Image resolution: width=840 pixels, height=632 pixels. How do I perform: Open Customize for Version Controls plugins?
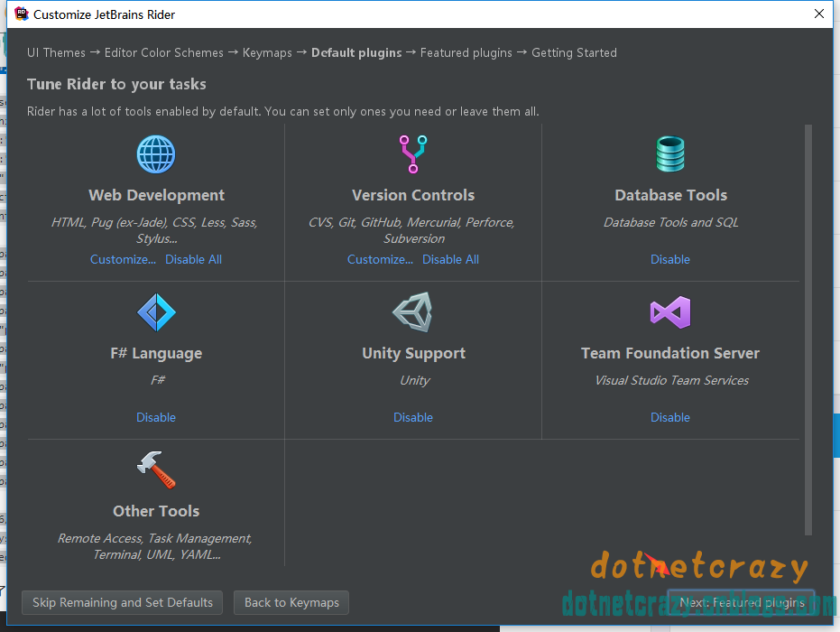coord(381,259)
